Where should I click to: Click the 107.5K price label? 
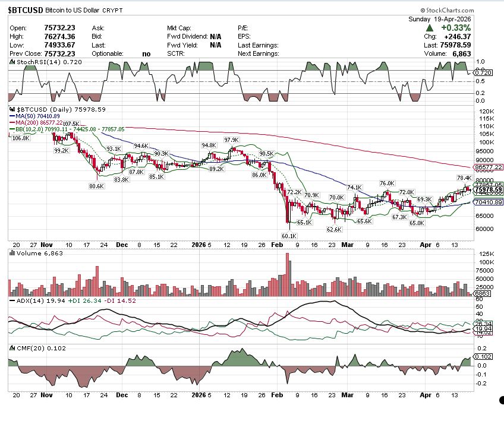click(71, 124)
